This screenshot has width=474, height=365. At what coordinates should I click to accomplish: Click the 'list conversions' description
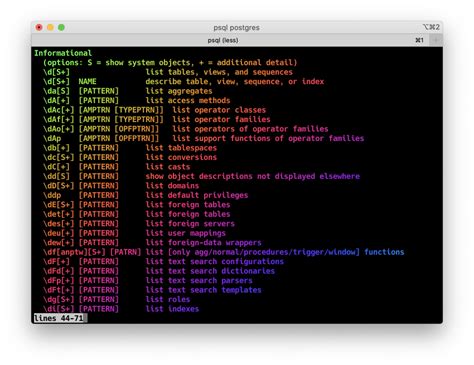pyautogui.click(x=181, y=157)
